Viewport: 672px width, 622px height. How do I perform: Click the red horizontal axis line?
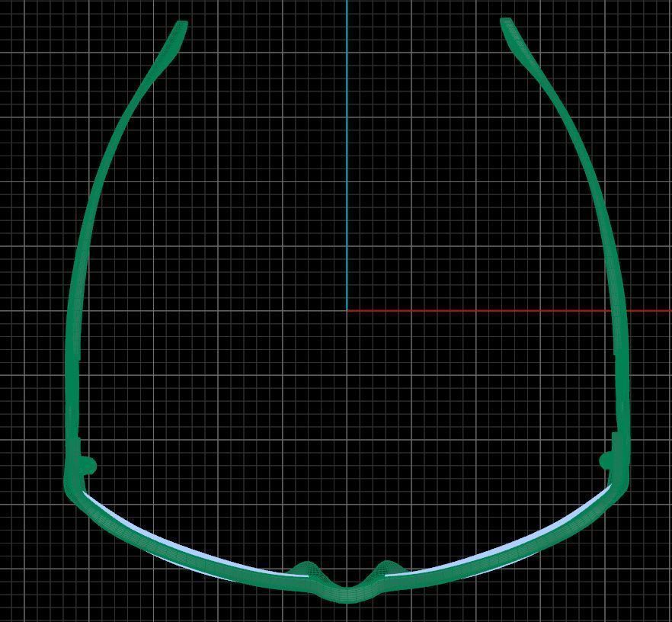point(509,310)
